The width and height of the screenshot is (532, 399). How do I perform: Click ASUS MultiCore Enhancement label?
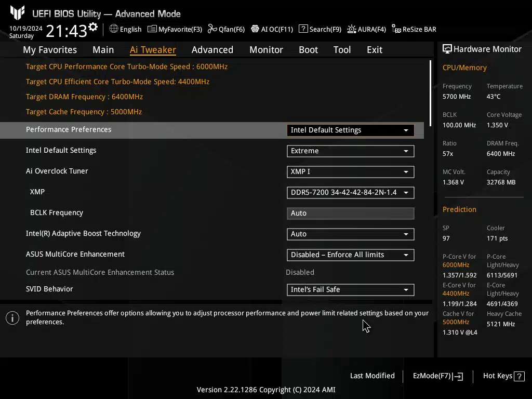[75, 254]
